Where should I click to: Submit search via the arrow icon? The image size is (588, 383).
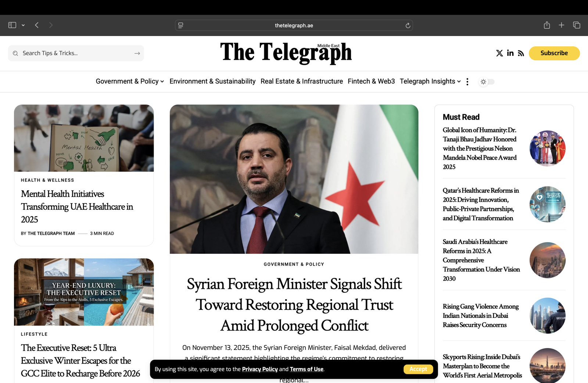137,53
